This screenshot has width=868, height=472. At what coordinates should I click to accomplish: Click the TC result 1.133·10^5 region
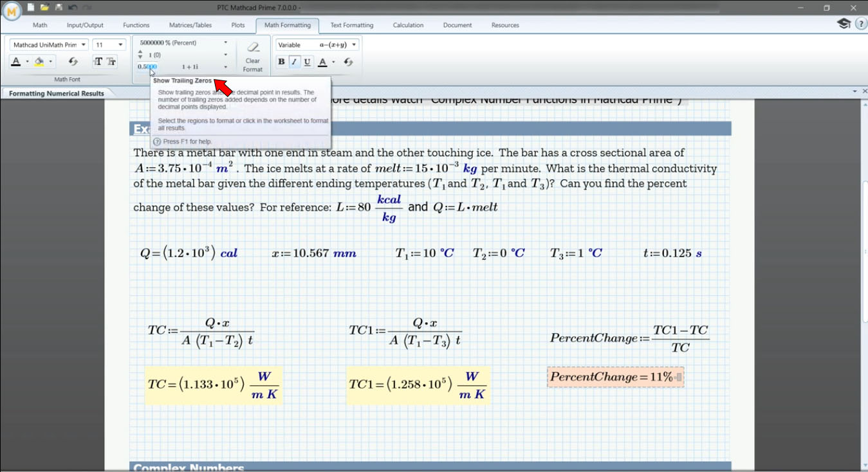click(x=213, y=385)
